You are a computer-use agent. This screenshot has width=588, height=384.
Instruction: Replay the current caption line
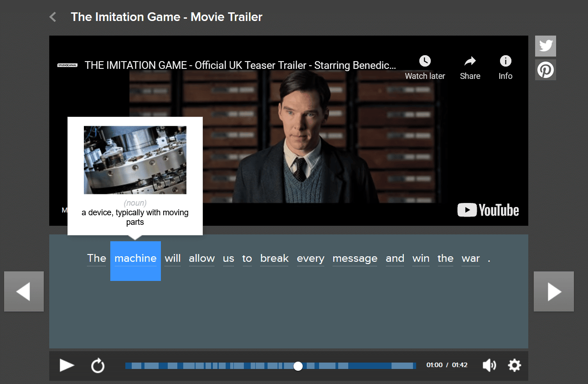[98, 365]
